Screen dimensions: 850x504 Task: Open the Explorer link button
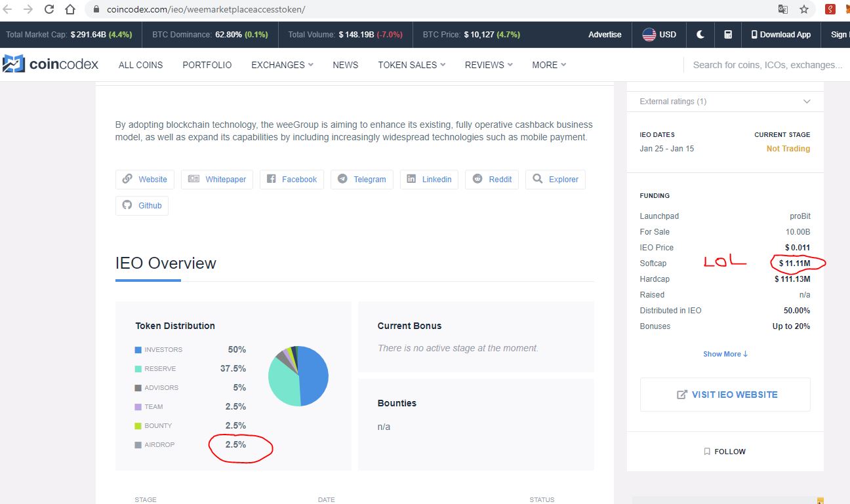tap(556, 180)
